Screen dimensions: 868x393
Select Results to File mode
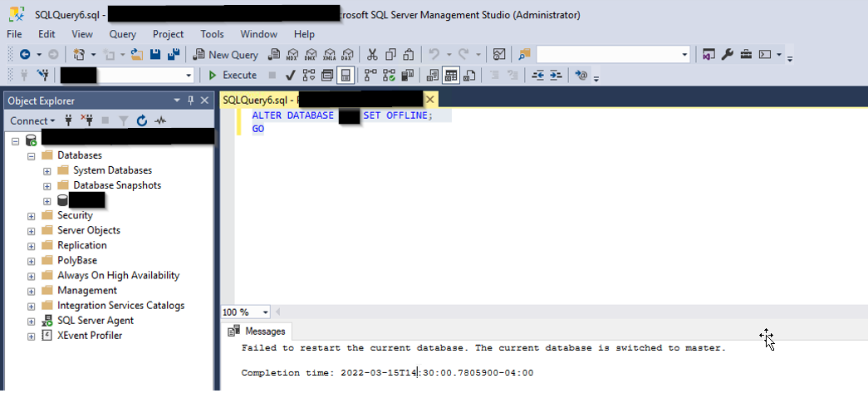pyautogui.click(x=470, y=75)
